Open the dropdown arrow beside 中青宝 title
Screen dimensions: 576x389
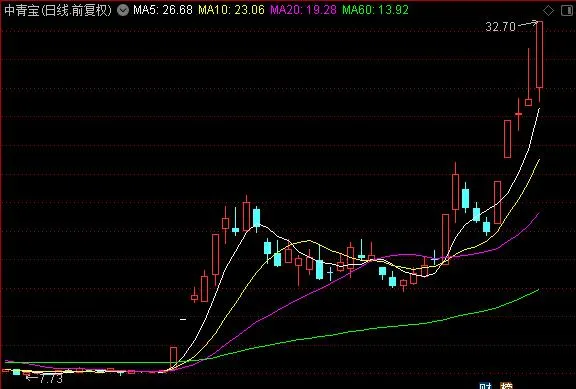pos(123,10)
